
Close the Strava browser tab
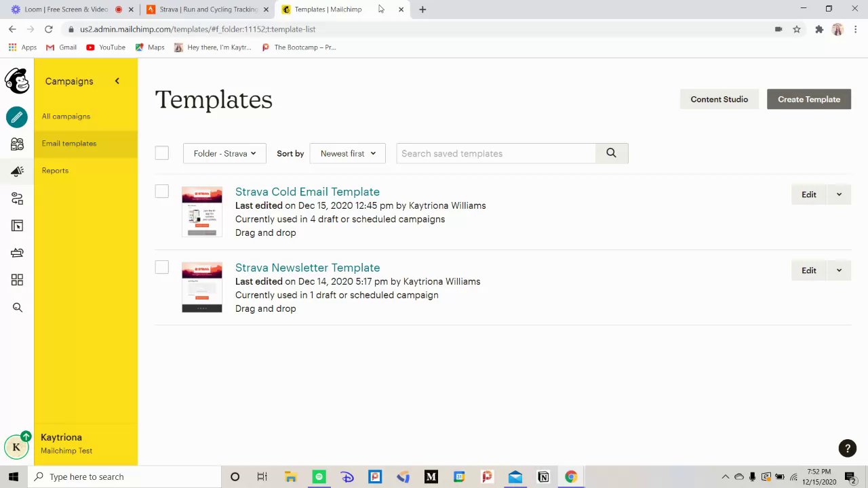click(266, 9)
